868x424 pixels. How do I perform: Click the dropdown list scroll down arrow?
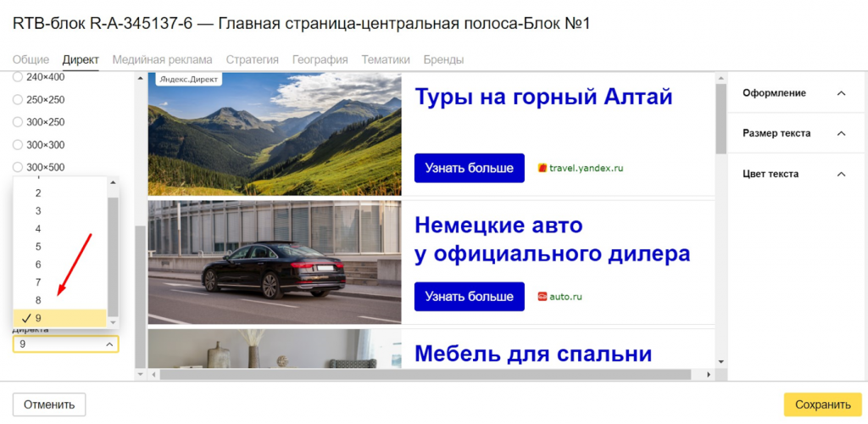click(113, 322)
